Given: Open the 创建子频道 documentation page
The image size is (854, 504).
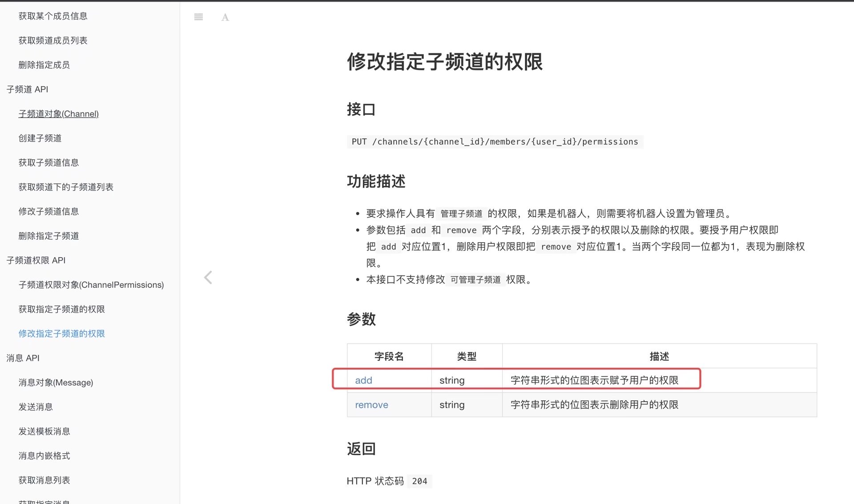Looking at the screenshot, I should click(40, 138).
